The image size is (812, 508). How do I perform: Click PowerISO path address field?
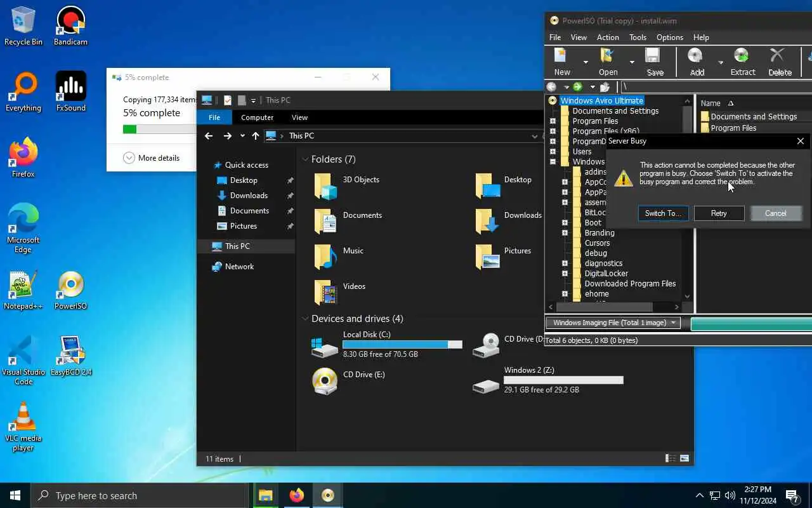click(x=715, y=87)
